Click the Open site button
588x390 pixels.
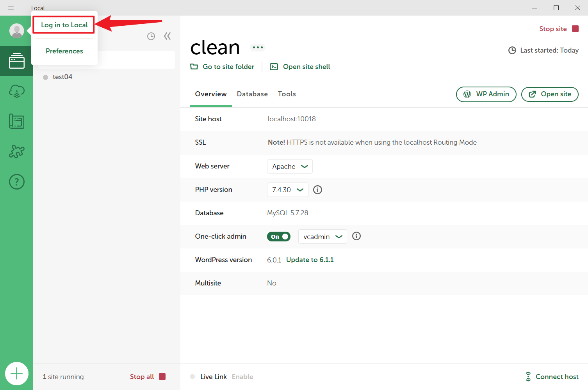550,94
